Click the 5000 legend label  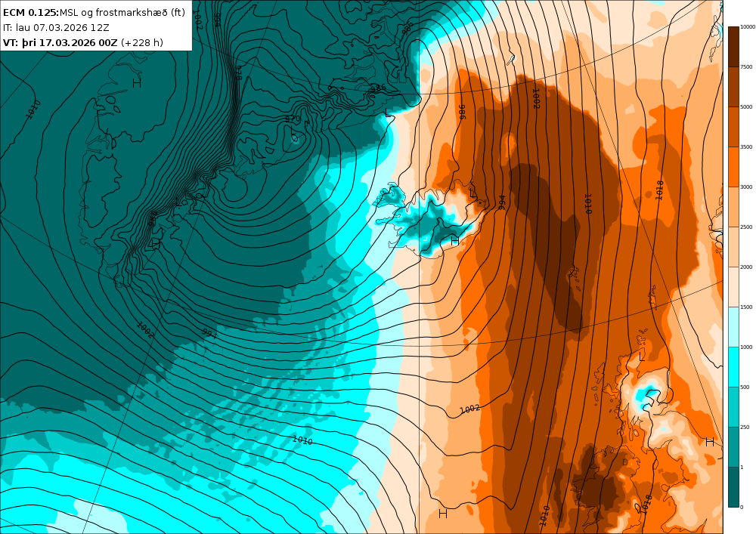[x=746, y=107]
